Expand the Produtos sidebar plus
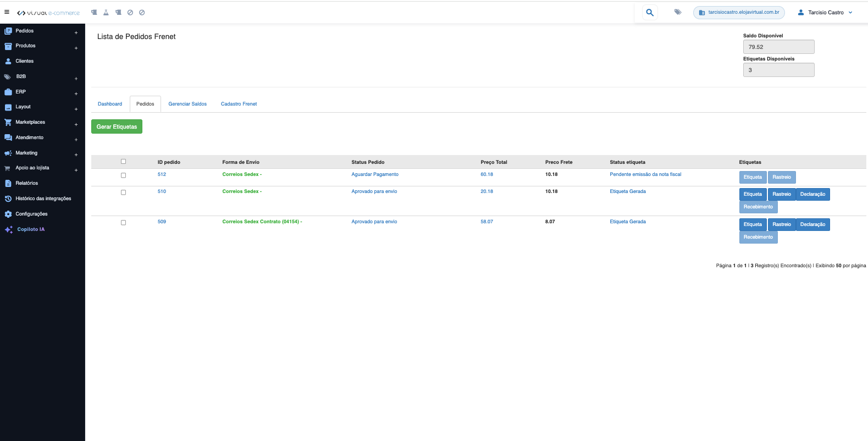 pyautogui.click(x=76, y=48)
